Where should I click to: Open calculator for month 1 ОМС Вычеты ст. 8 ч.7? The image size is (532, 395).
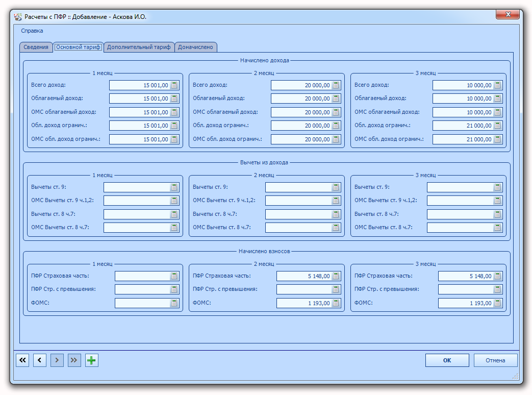(x=174, y=228)
